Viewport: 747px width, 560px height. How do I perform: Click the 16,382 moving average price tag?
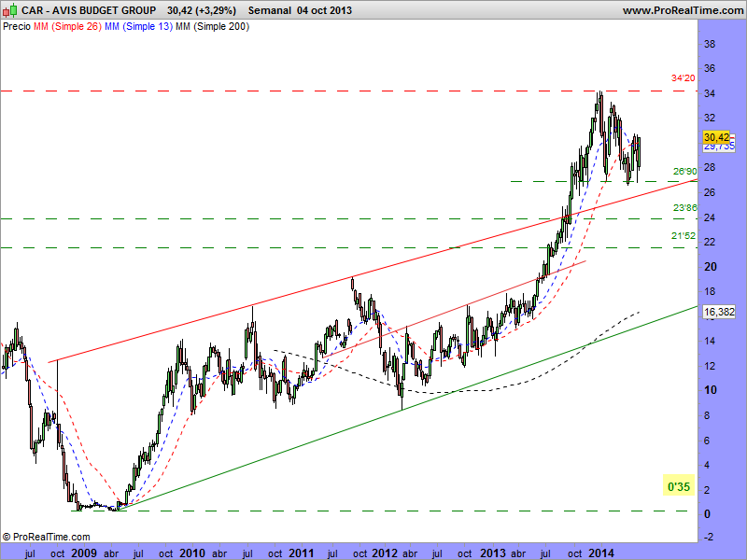(x=719, y=312)
